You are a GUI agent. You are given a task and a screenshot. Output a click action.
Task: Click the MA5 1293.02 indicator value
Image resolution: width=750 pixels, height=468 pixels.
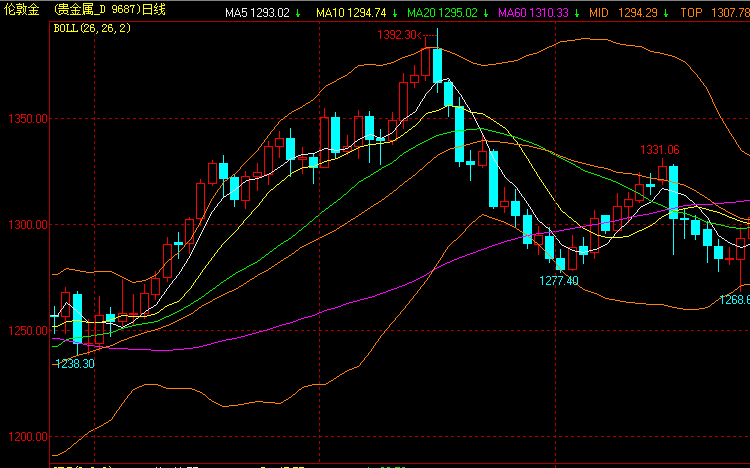257,13
